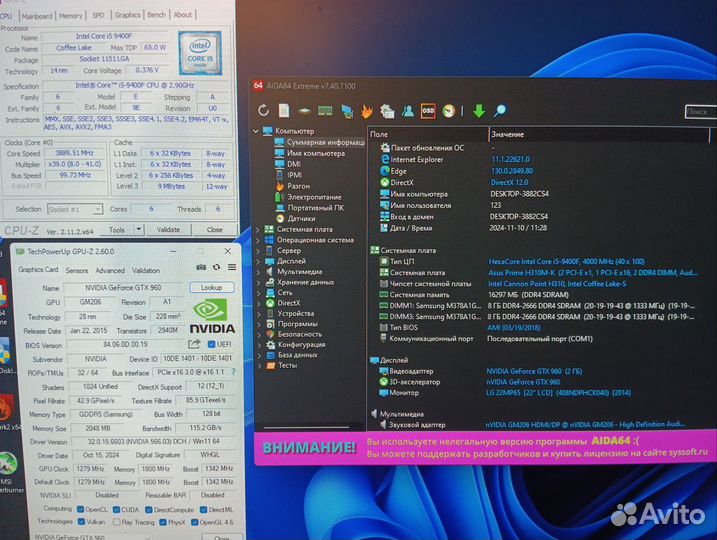Click the AIDA64 memory module toolbar icon
The width and height of the screenshot is (717, 540).
[x=325, y=111]
